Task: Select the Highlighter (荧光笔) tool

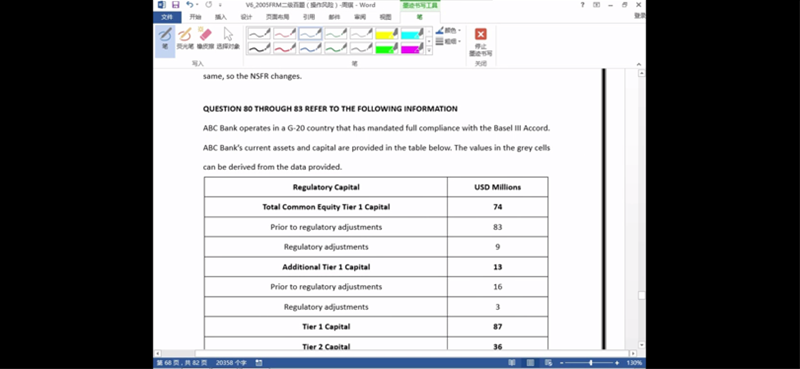Action: (185, 39)
